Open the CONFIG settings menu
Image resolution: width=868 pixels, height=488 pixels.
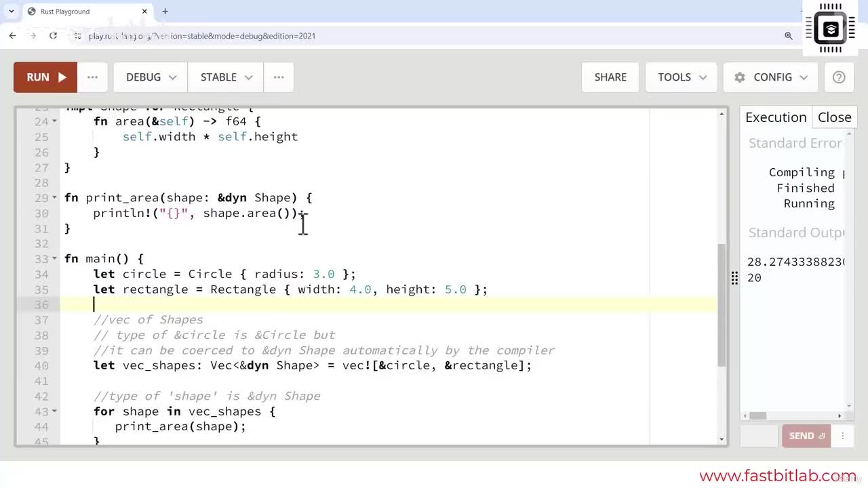coord(771,77)
